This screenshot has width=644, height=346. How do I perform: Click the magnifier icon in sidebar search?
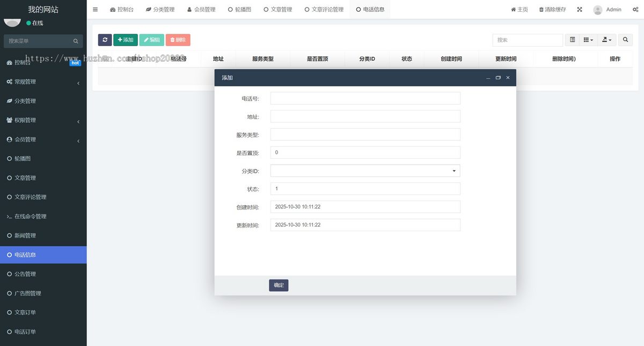(76, 41)
